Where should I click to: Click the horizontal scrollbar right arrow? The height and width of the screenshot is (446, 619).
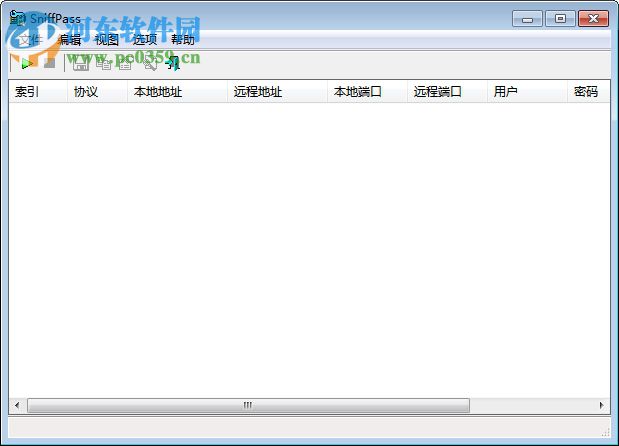(x=601, y=405)
